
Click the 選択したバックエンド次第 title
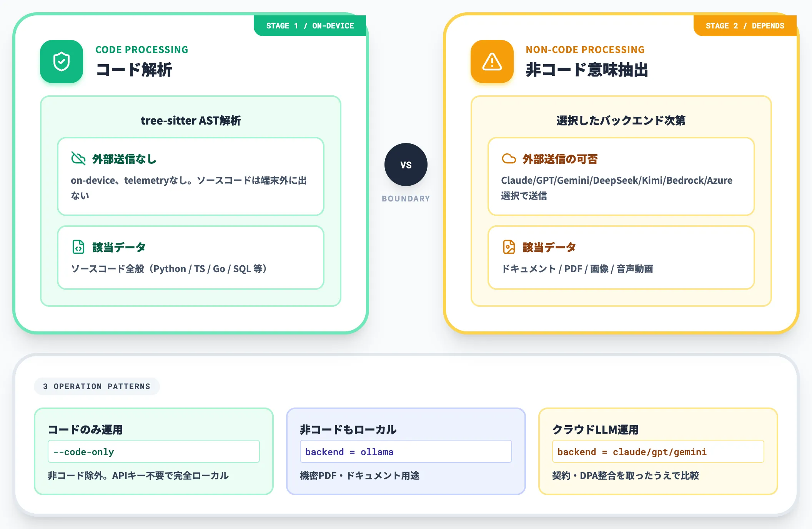pyautogui.click(x=621, y=121)
